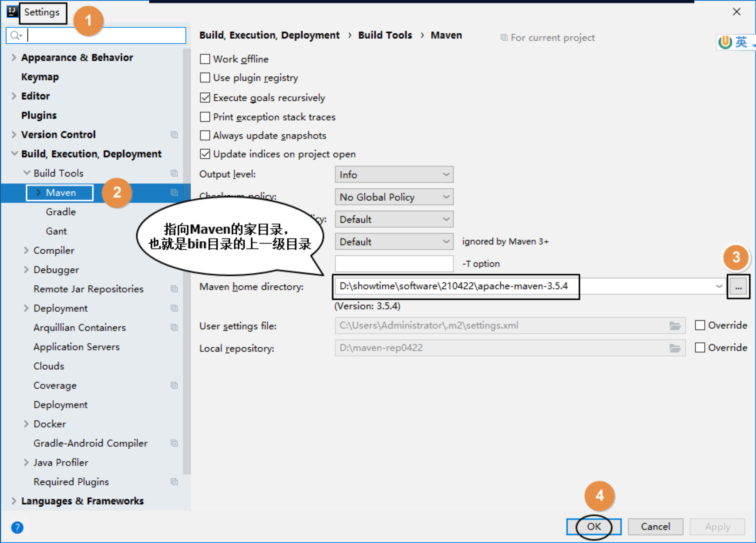The image size is (756, 543).
Task: Enable the Work offline checkbox
Action: coord(205,59)
